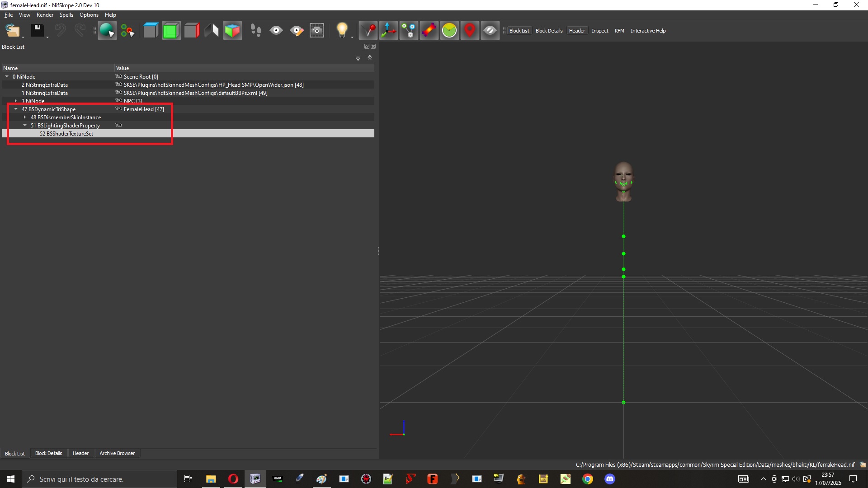Screen dimensions: 868x488
Task: Switch to bottom Archive Browser tab
Action: coord(117,453)
